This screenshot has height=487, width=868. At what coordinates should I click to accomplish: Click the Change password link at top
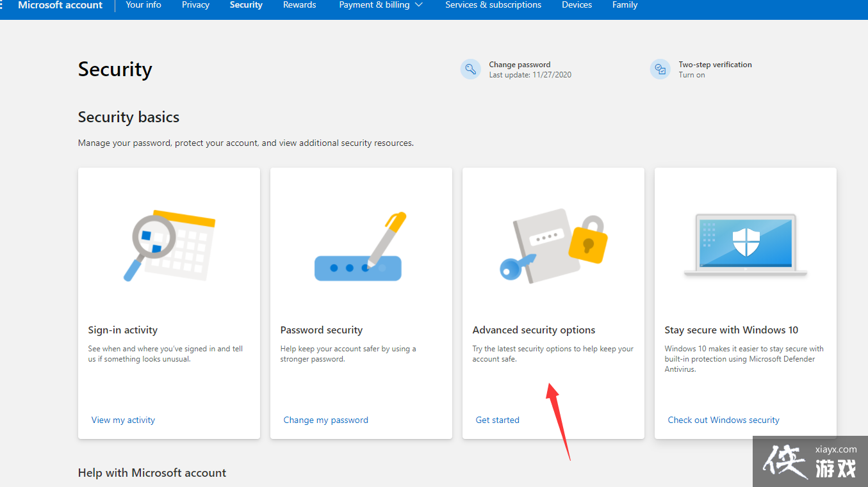(520, 65)
